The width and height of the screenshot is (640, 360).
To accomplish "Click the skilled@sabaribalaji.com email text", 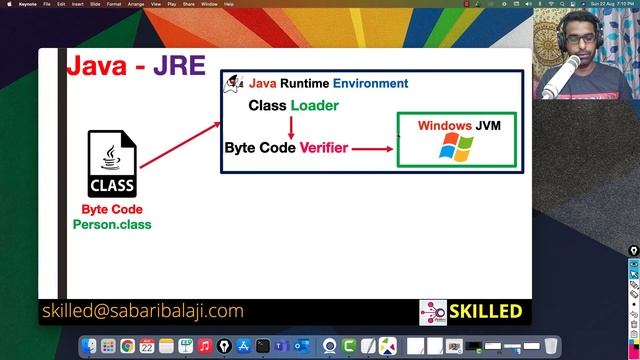I will (143, 311).
